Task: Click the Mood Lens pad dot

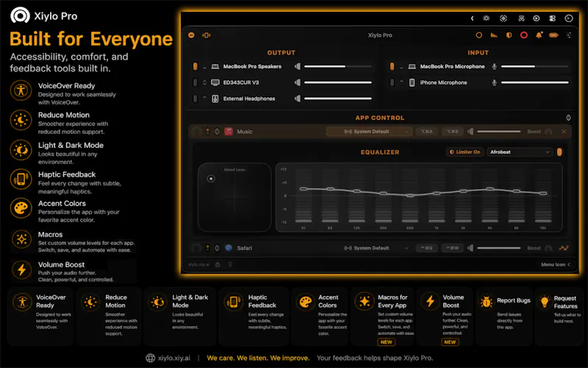Action: pyautogui.click(x=211, y=179)
